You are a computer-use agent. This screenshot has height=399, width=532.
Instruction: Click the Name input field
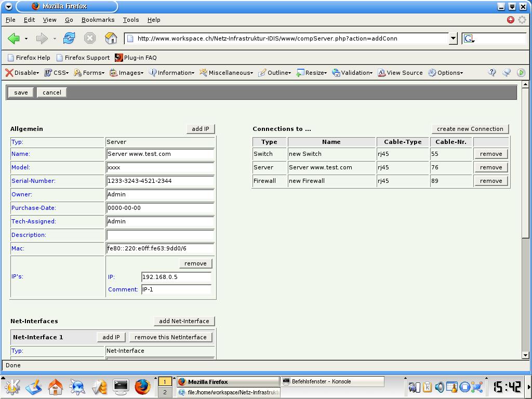click(160, 154)
